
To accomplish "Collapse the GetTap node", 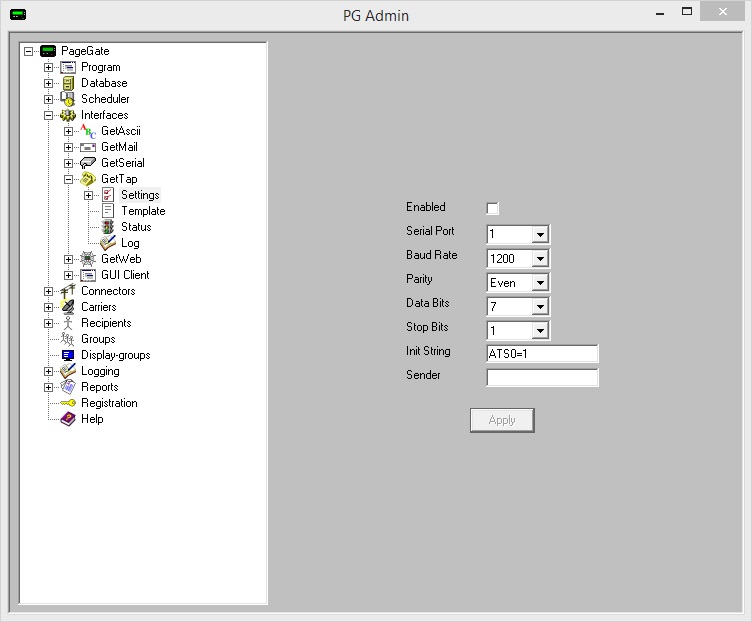I will [x=69, y=179].
